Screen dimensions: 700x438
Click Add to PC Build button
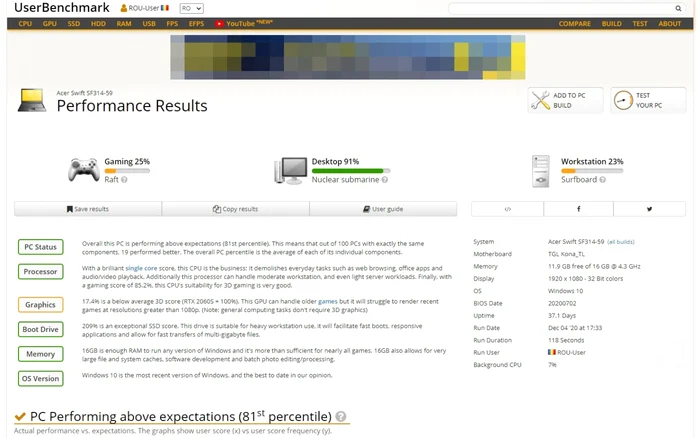(x=565, y=100)
